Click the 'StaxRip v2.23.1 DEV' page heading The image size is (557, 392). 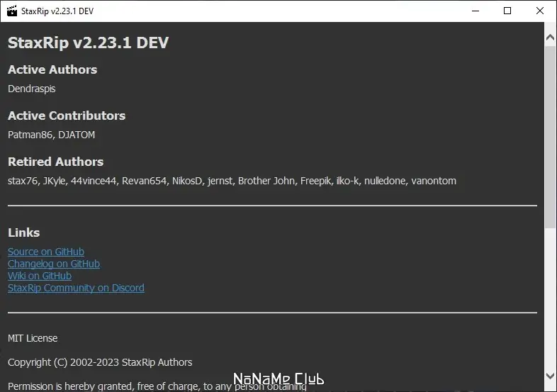[x=88, y=43]
